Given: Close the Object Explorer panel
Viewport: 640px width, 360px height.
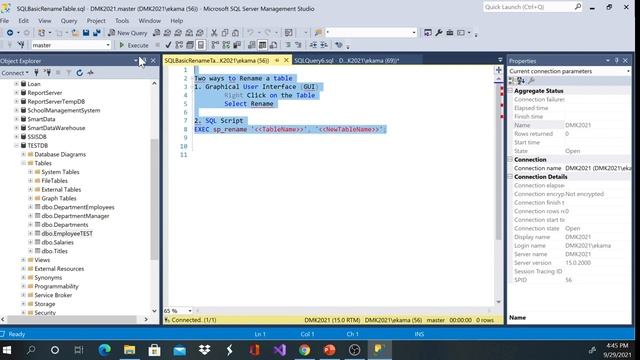Looking at the screenshot, I should point(153,61).
